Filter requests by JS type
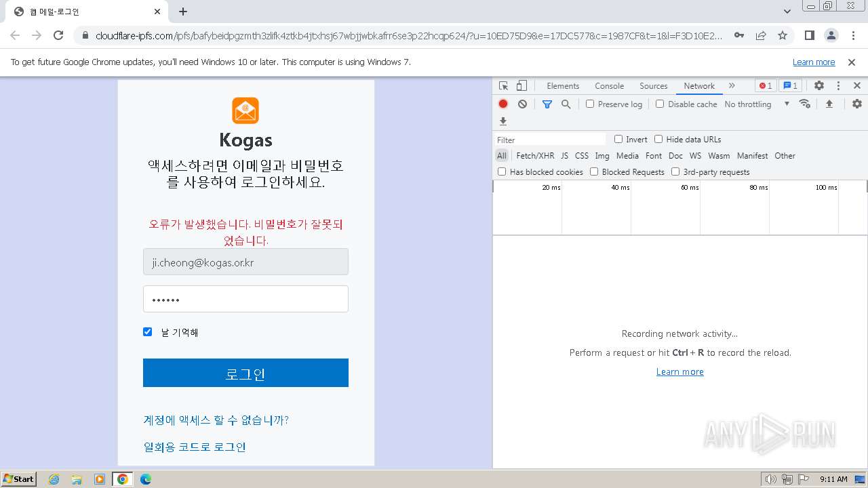Screen dimensions: 868x488 pos(564,155)
